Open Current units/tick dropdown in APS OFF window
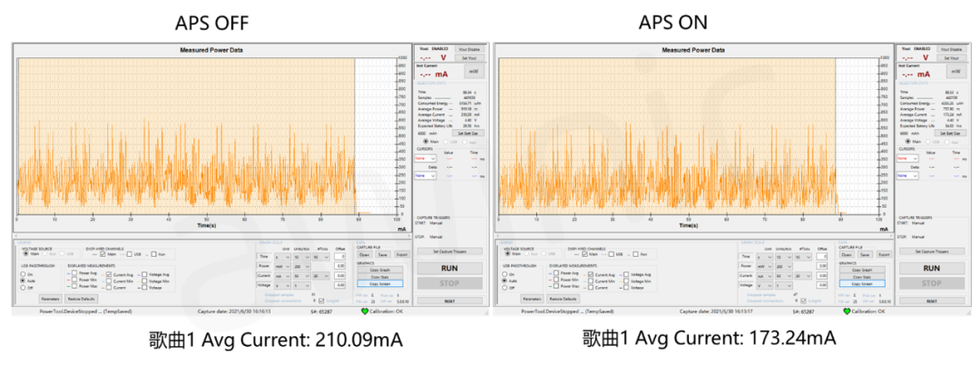 (302, 276)
